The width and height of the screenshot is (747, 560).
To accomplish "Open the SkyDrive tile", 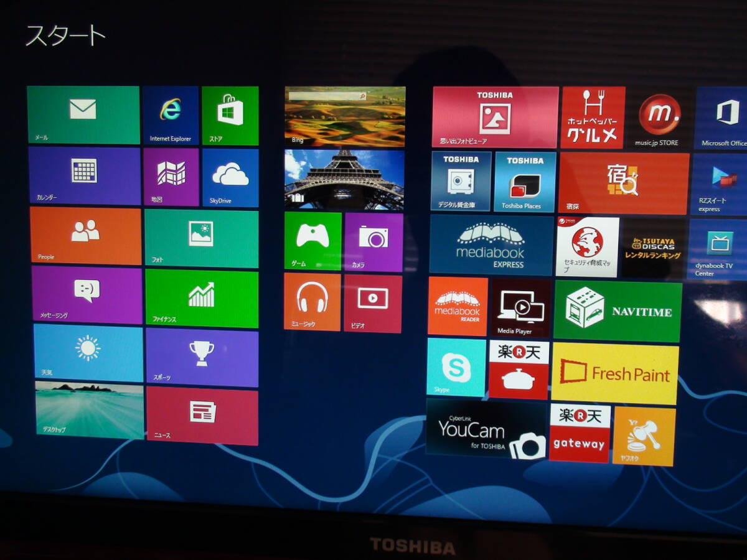I will click(230, 177).
